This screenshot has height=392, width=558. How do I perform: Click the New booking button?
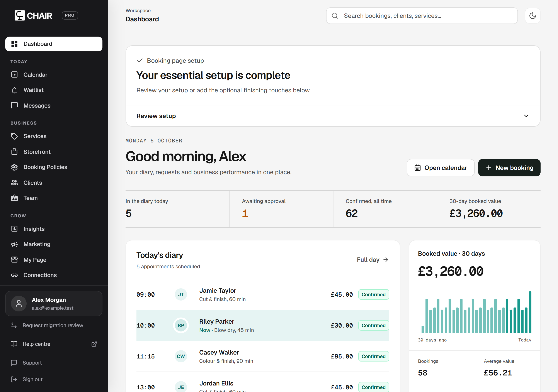tap(509, 168)
